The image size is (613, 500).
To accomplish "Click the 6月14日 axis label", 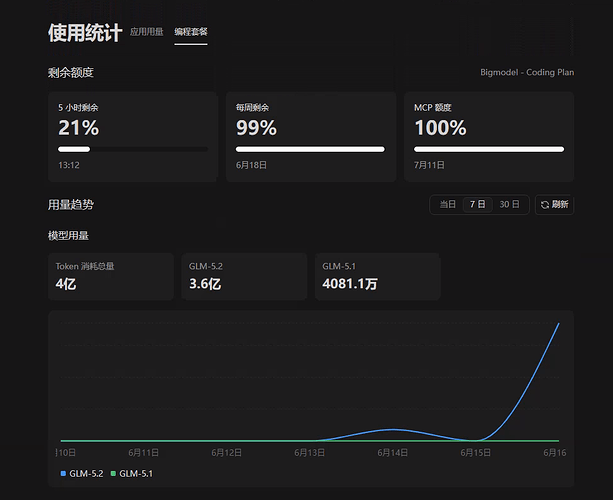I will [x=393, y=453].
